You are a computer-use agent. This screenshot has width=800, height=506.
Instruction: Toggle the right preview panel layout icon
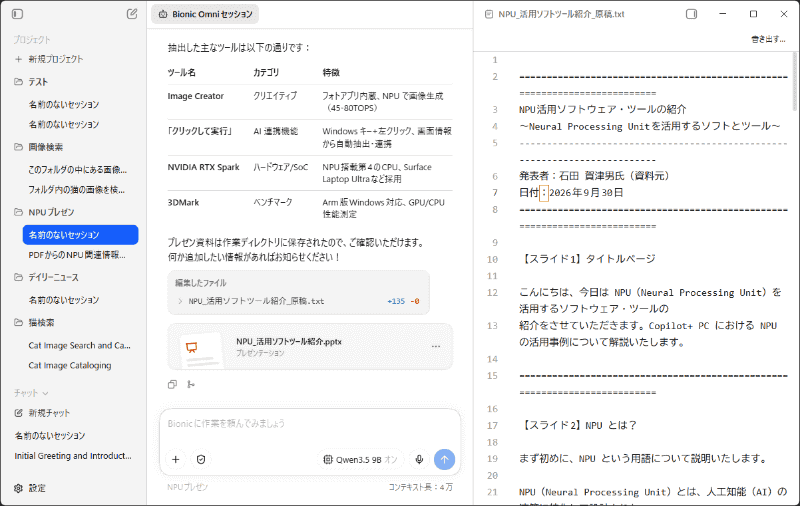coord(691,14)
